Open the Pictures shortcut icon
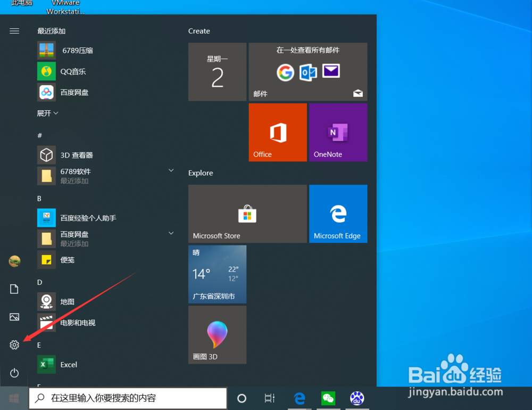The image size is (532, 410). [14, 317]
